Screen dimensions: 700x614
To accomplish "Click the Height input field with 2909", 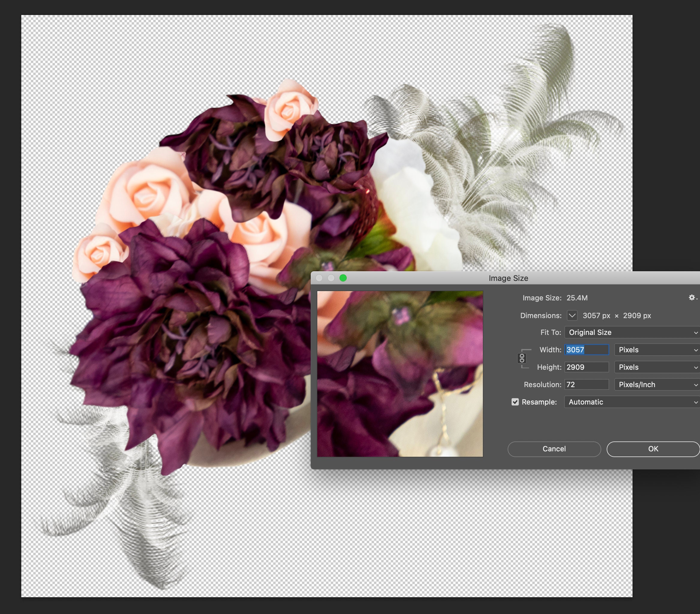I will (x=587, y=367).
